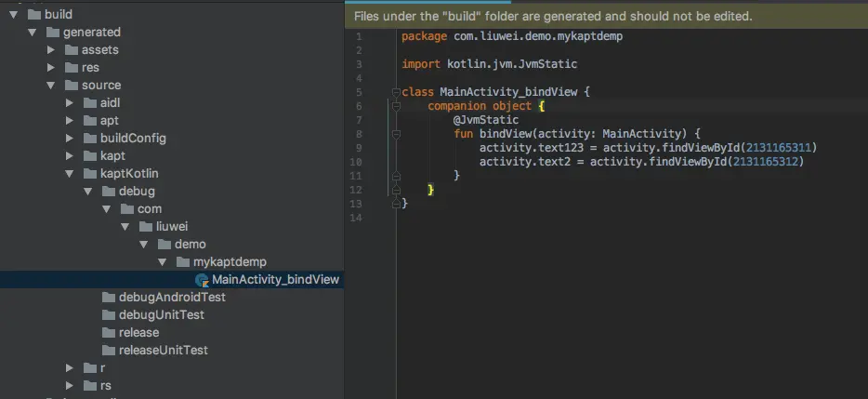Expand the assets folder arrow

click(51, 50)
